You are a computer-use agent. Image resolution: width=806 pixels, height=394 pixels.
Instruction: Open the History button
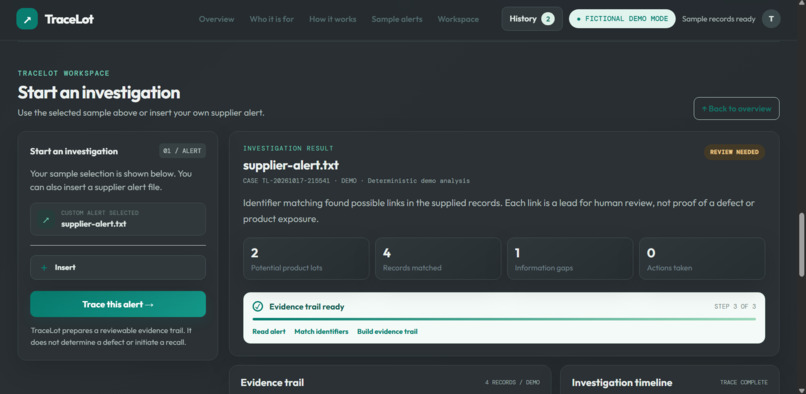[532, 19]
